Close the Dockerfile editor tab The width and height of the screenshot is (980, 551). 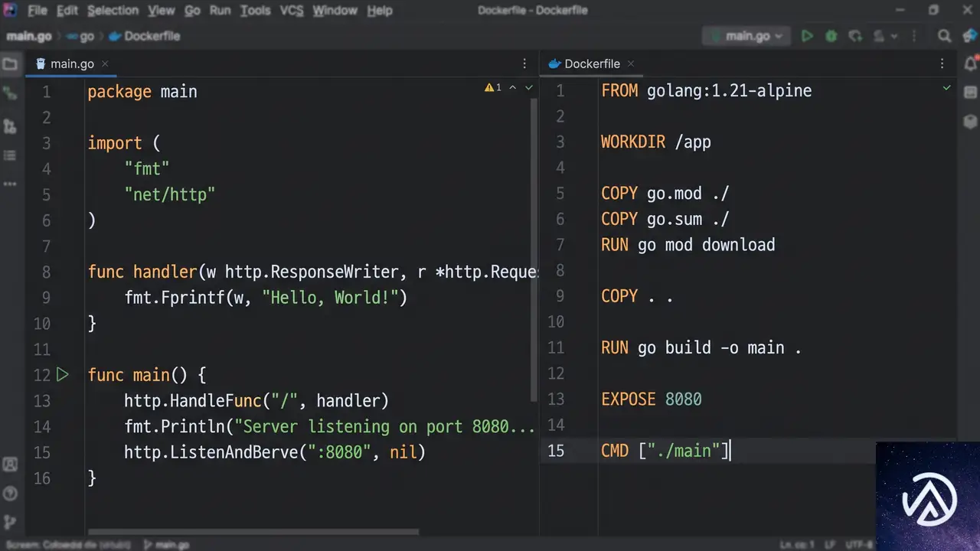tap(632, 64)
